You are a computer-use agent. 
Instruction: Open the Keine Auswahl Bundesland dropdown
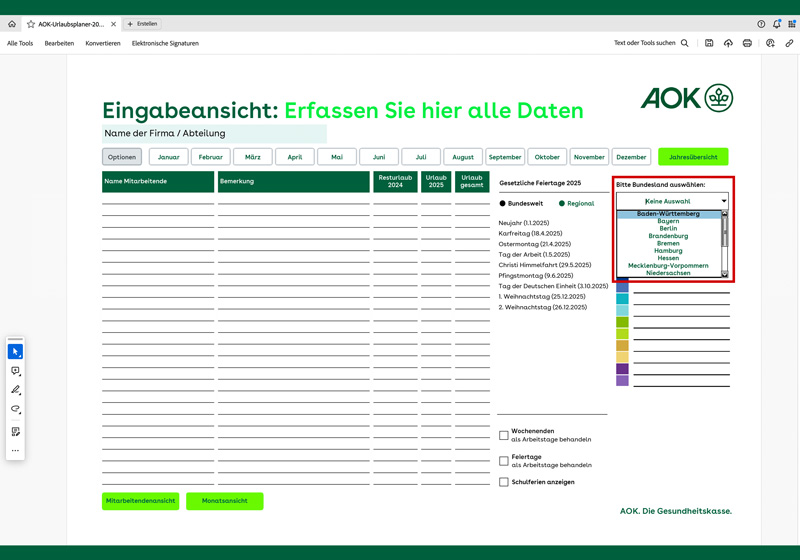[x=672, y=201]
